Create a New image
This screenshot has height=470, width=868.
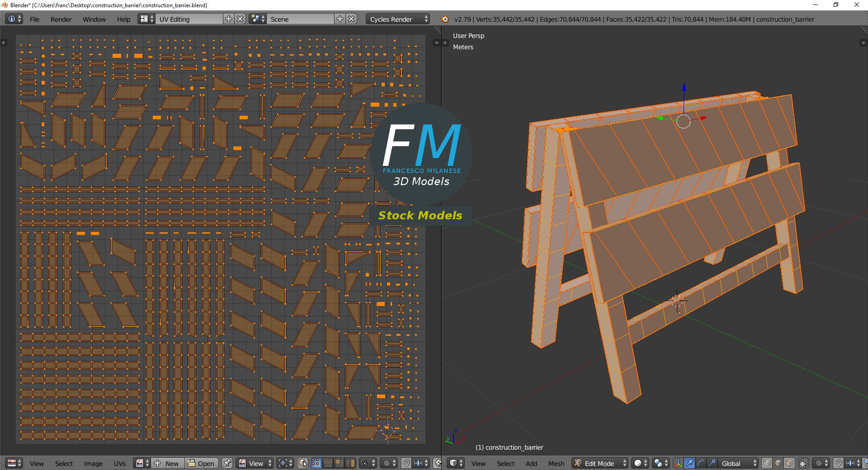(x=167, y=463)
